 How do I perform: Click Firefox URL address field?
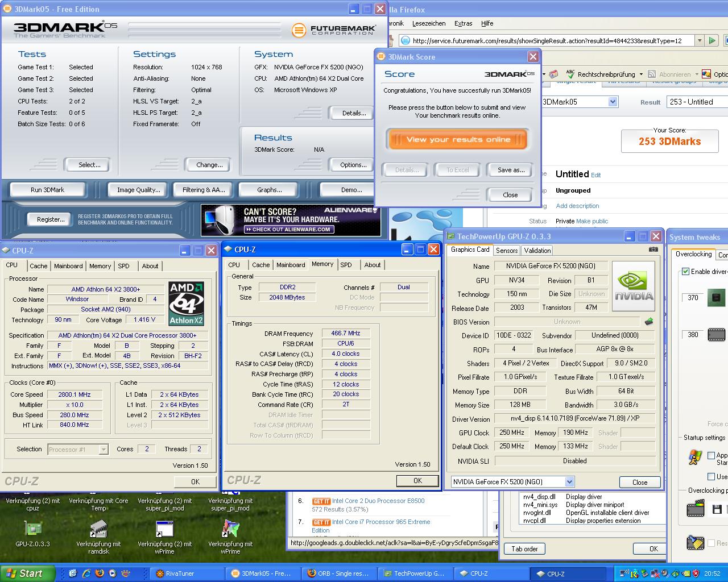coord(546,40)
